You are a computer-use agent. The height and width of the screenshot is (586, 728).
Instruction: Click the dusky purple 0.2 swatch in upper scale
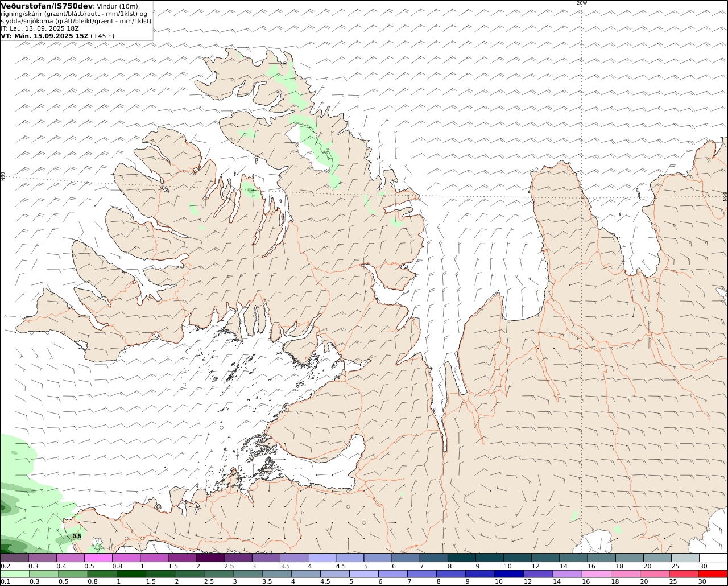point(14,558)
